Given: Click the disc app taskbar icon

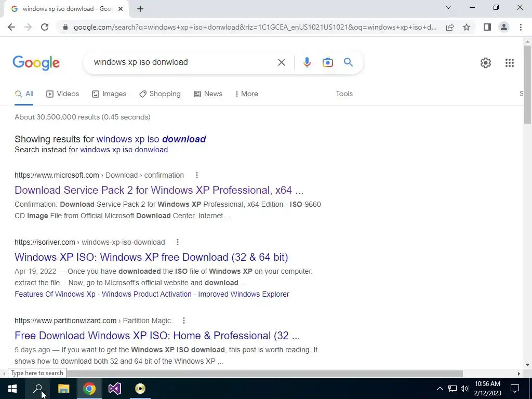Looking at the screenshot, I should pyautogui.click(x=140, y=389).
